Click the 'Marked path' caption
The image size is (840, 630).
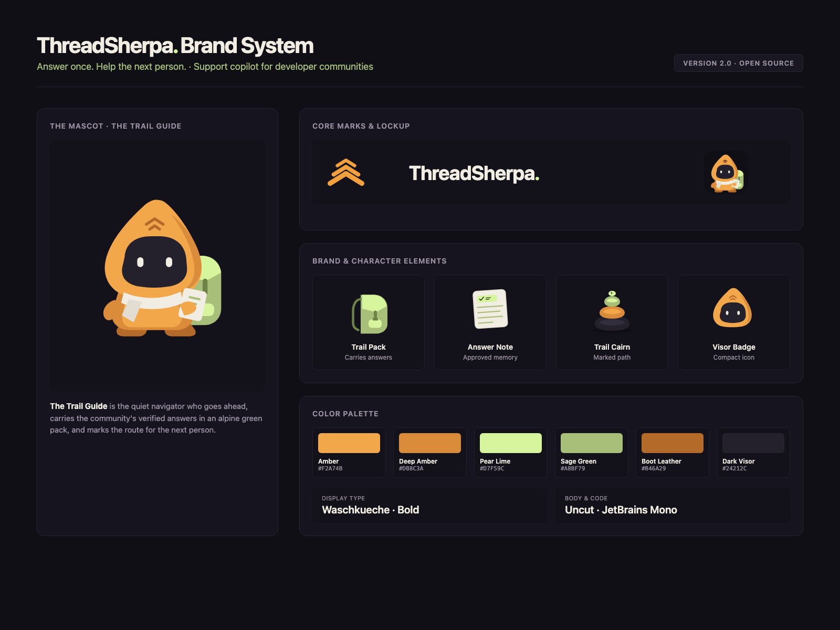pos(612,358)
